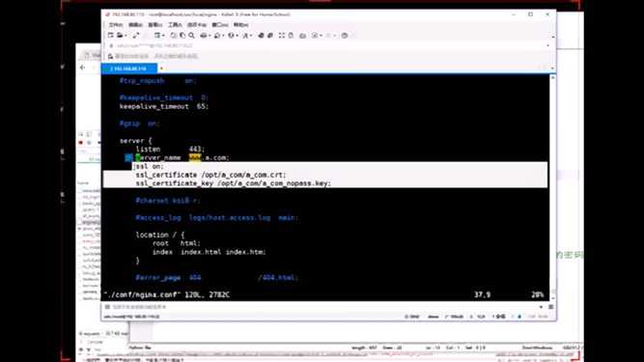Click the font icon in Xshell toolbar

(245, 36)
